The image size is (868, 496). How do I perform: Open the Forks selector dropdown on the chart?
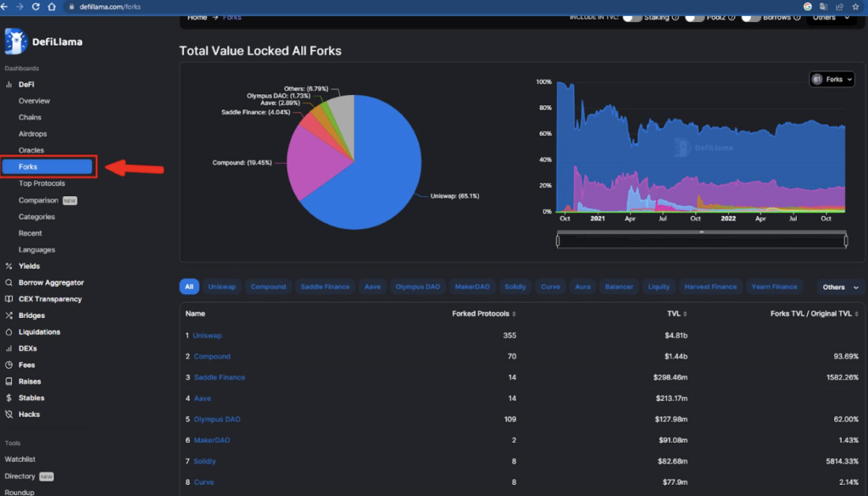(832, 79)
